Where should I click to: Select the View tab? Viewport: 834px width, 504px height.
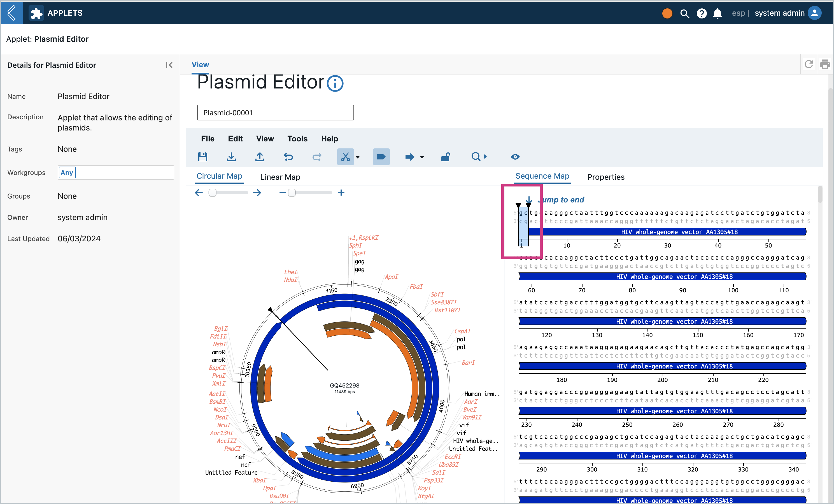click(x=200, y=64)
